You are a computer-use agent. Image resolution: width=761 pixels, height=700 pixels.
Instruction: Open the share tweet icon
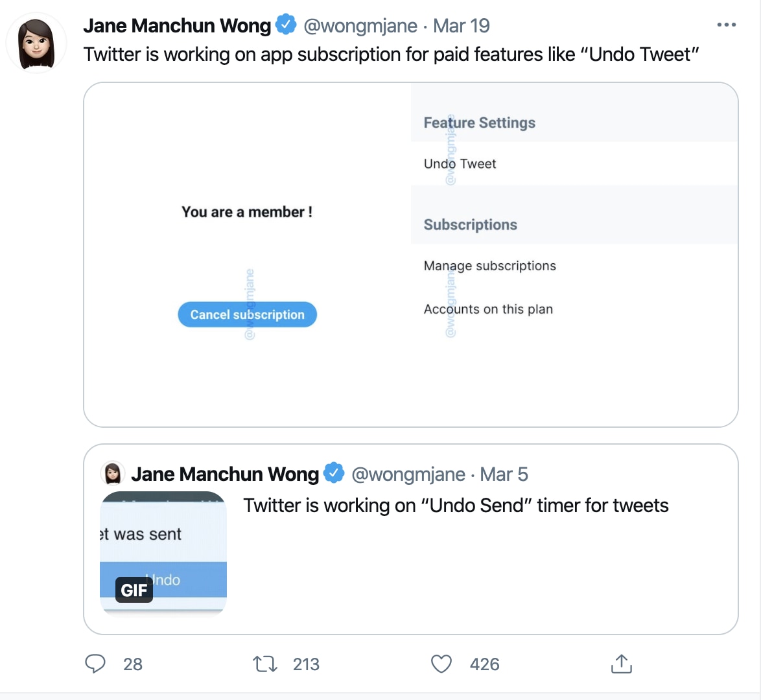pyautogui.click(x=621, y=664)
